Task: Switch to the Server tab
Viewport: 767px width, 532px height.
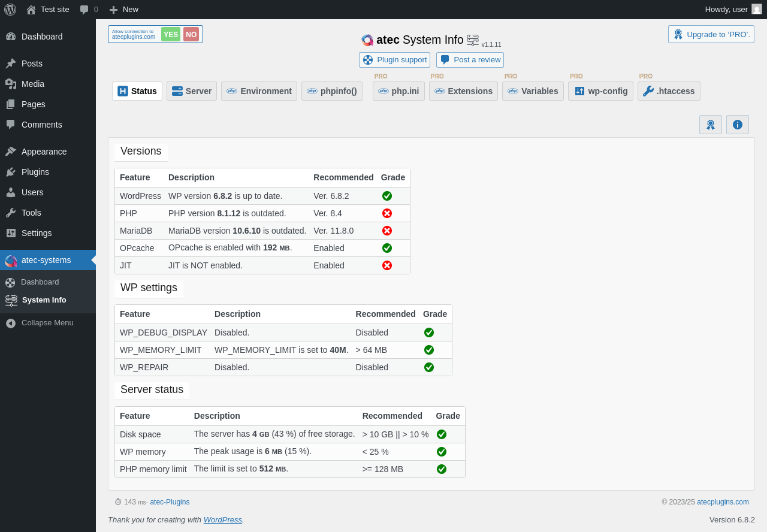Action: (192, 91)
